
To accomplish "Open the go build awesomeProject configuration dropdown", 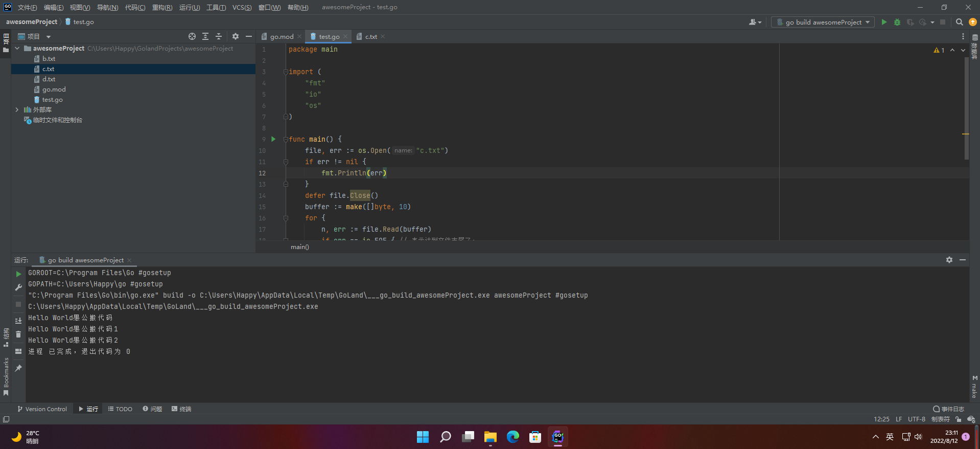I will tap(823, 22).
